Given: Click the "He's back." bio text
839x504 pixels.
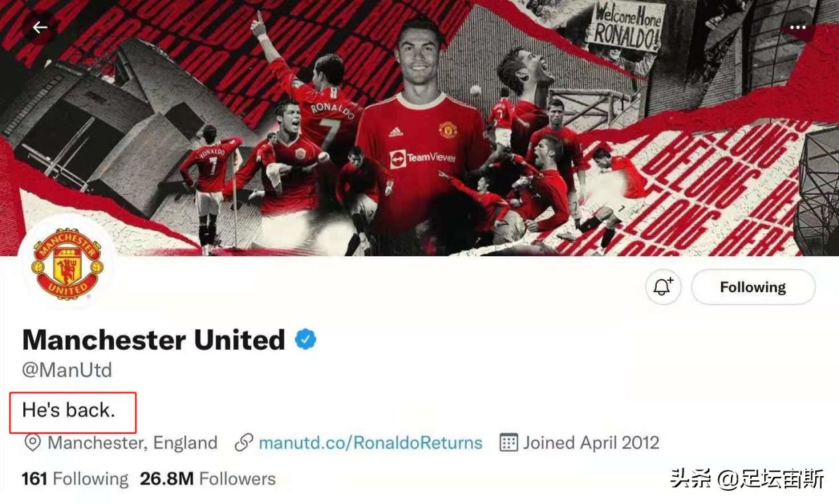Looking at the screenshot, I should coord(69,410).
